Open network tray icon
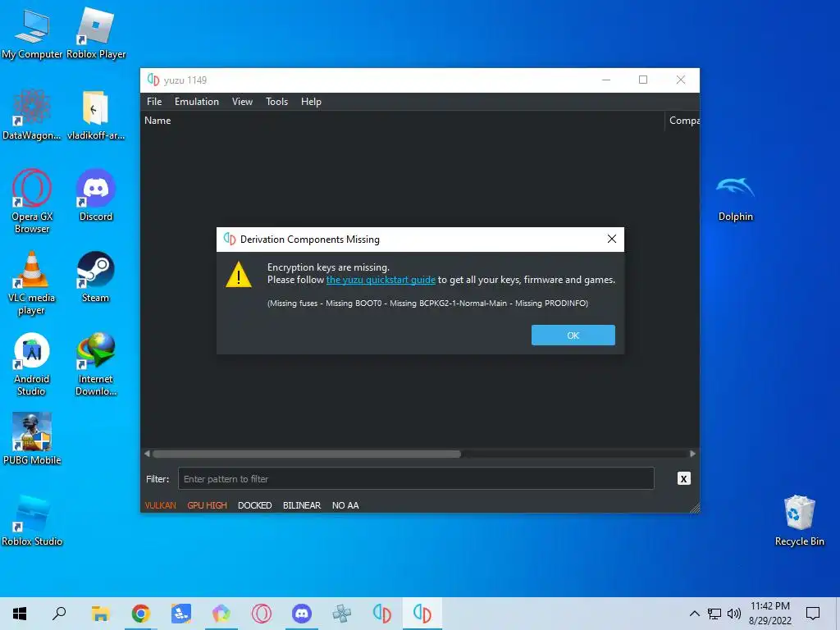This screenshot has height=630, width=840. (x=714, y=614)
